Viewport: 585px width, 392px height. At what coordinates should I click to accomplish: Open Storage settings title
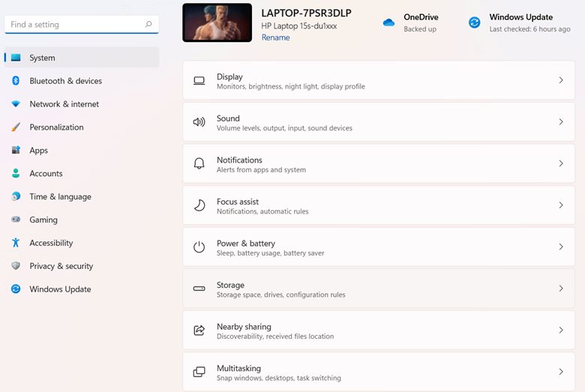pyautogui.click(x=230, y=285)
